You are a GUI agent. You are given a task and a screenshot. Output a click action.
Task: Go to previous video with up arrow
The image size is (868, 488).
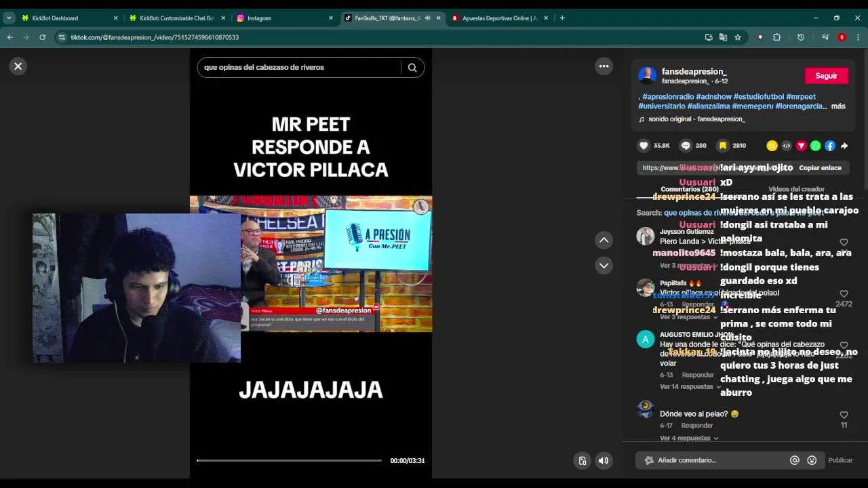[x=604, y=240]
